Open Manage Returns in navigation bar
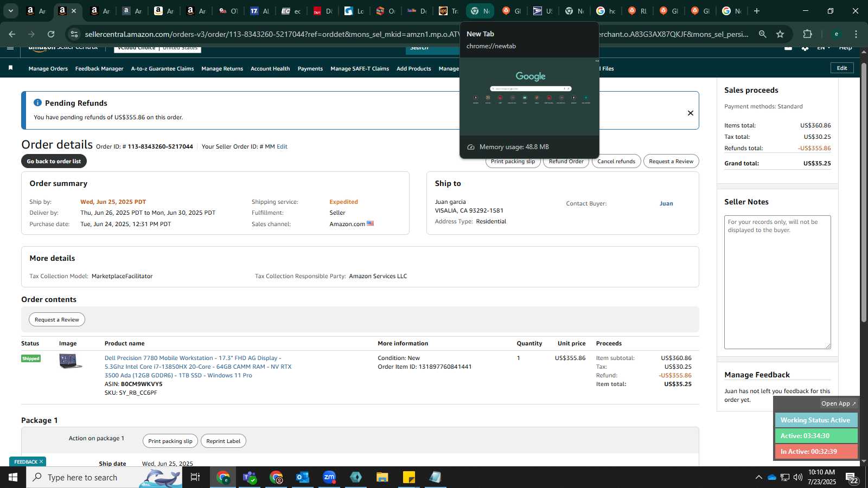Viewport: 868px width, 488px height. (222, 69)
